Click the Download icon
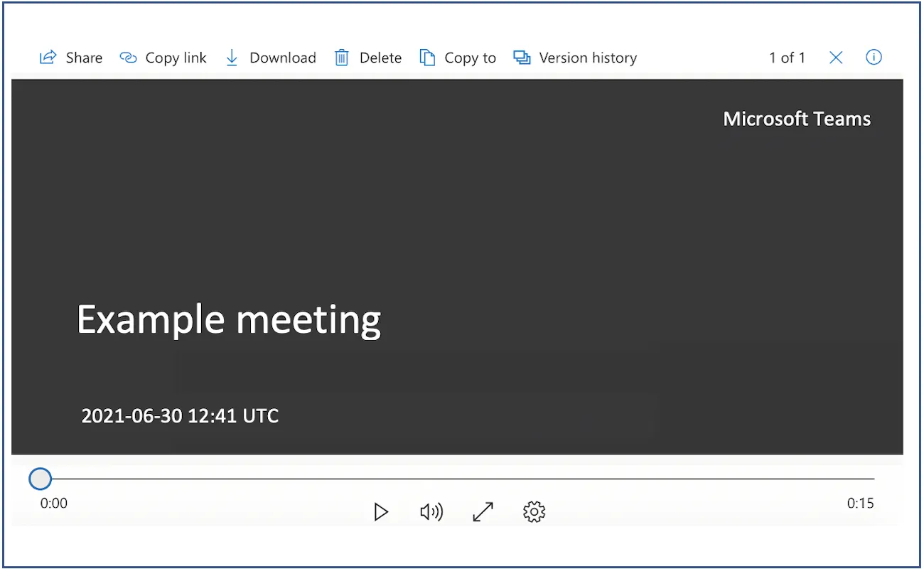924x569 pixels. click(x=232, y=58)
